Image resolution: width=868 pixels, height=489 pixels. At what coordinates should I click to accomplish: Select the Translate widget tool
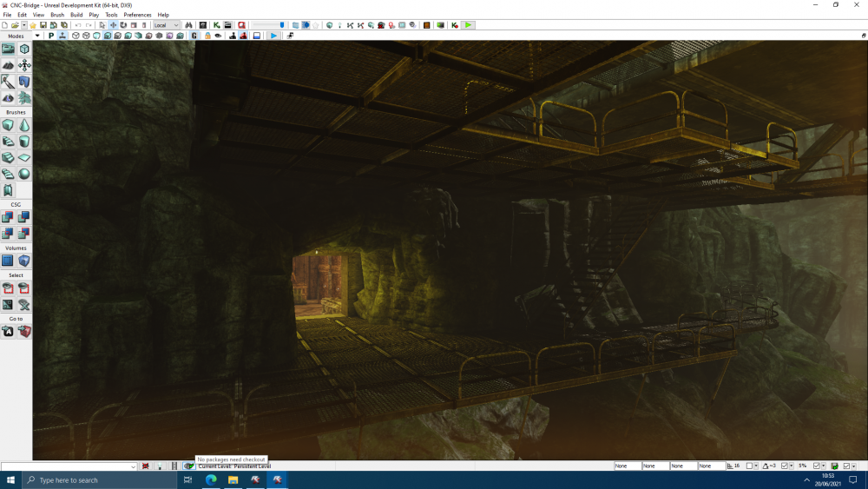tap(113, 25)
